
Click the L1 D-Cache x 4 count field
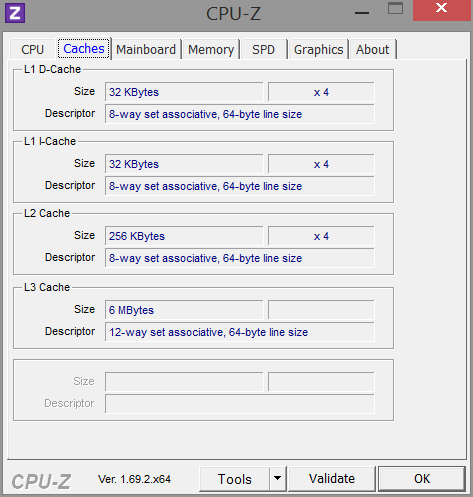coord(321,92)
